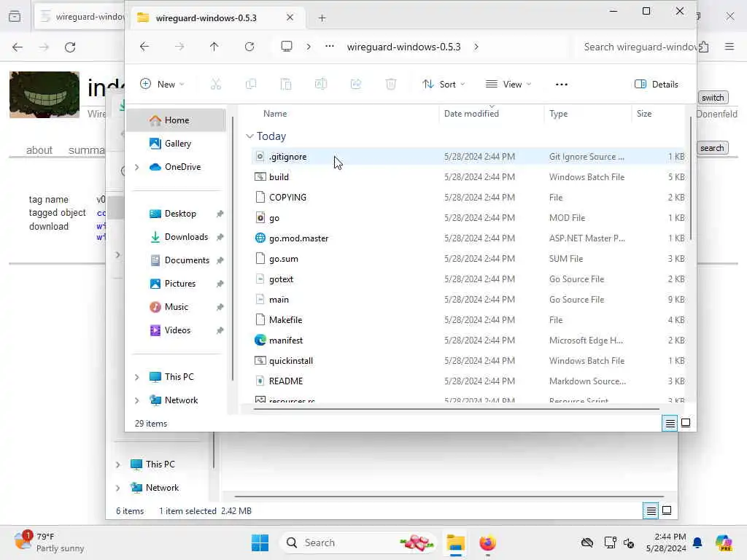Select the Makefile file
Screen dimensions: 747x560
pos(468,320)
